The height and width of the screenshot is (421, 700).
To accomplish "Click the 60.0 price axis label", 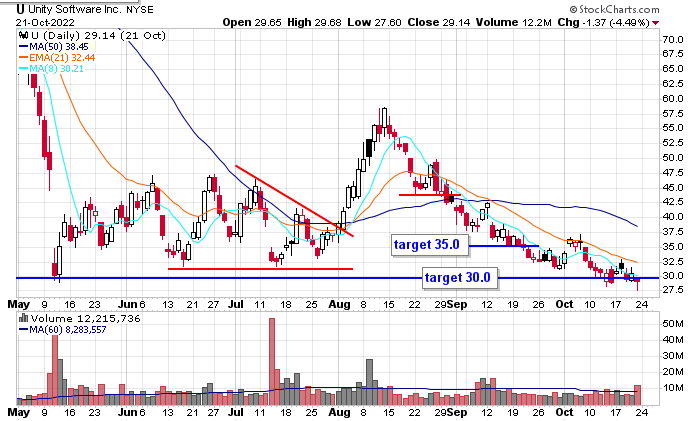I will point(673,99).
